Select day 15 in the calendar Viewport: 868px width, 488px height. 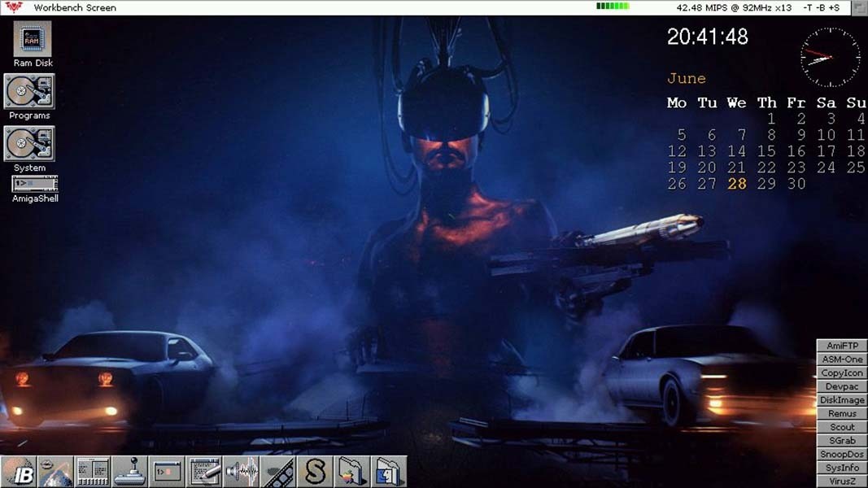[766, 151]
